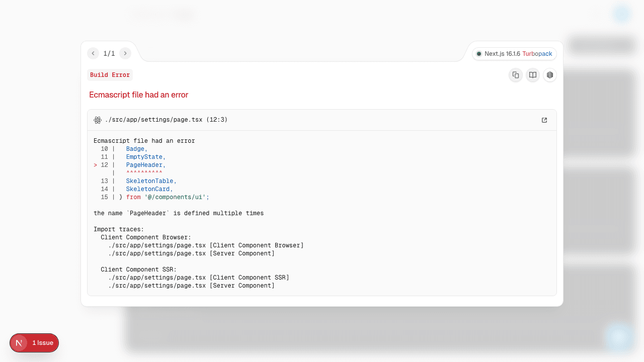This screenshot has width=644, height=362.
Task: Open the documentation book icon
Action: pos(533,75)
